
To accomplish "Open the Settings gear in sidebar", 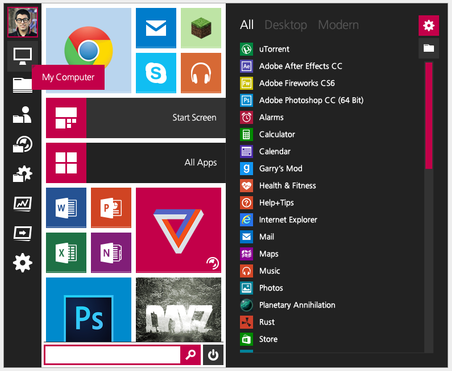I will [x=23, y=263].
